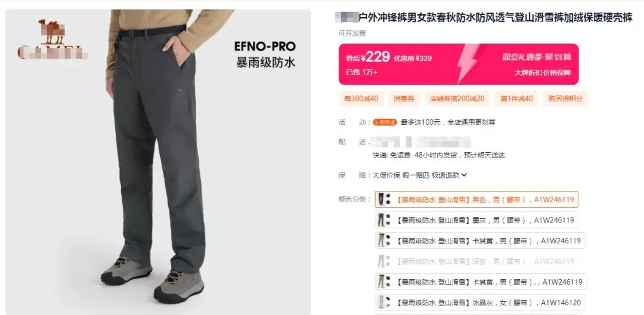Click the lightning bolt icon in the pink price banner
Viewport: 644px width, 315px height.
(468, 63)
